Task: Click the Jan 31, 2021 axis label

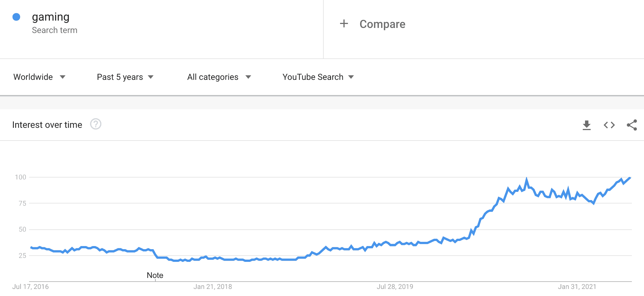Action: point(577,287)
